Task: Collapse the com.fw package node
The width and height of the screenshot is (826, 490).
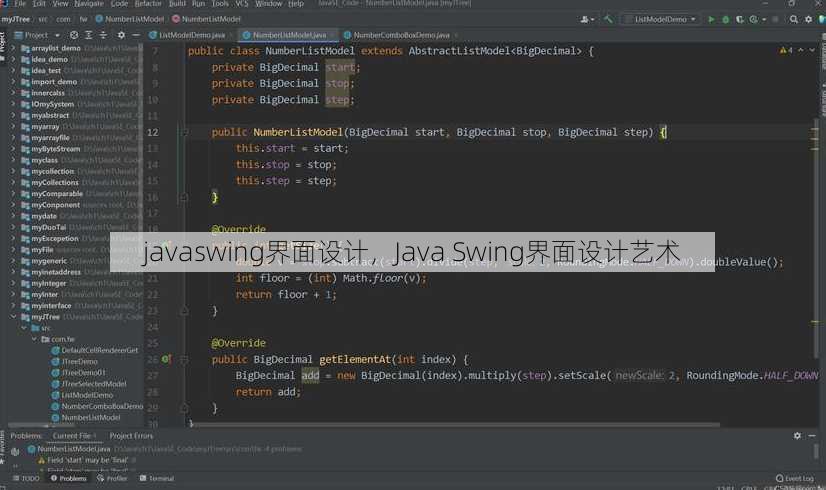Action: click(x=34, y=339)
